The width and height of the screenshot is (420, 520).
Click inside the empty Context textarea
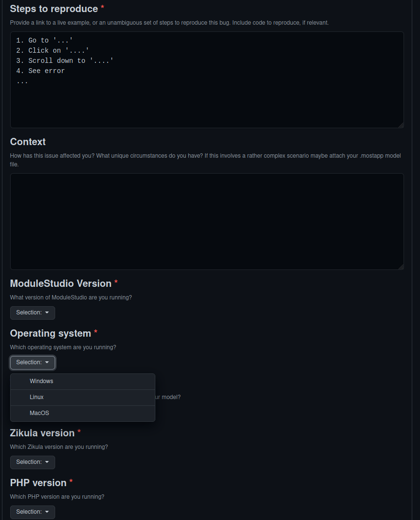[207, 221]
